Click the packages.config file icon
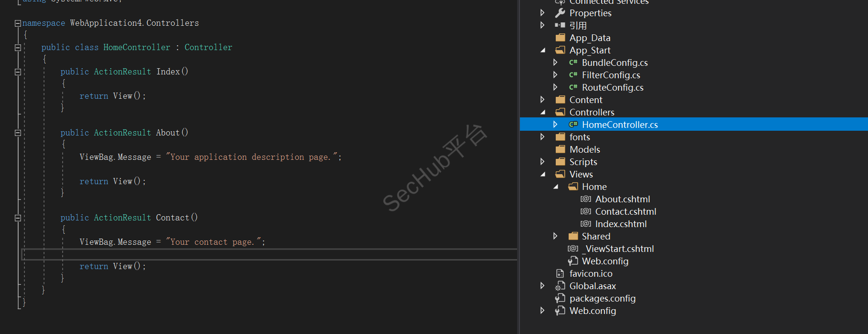 click(560, 298)
